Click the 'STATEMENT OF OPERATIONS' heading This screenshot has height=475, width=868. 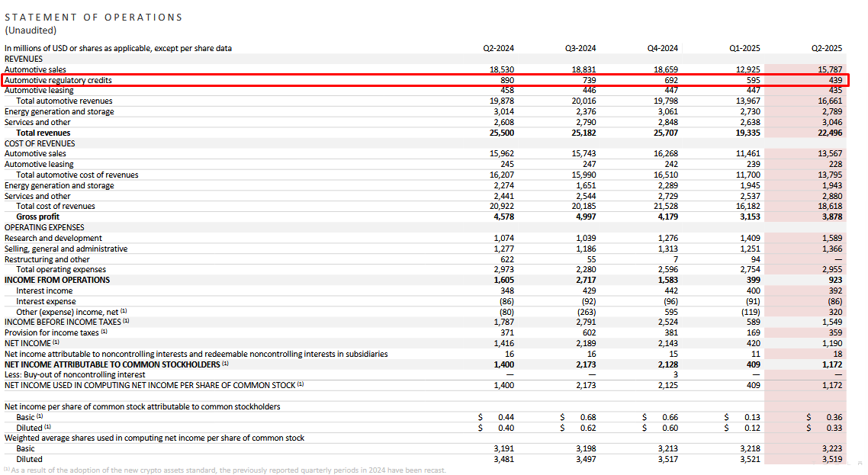[x=93, y=18]
